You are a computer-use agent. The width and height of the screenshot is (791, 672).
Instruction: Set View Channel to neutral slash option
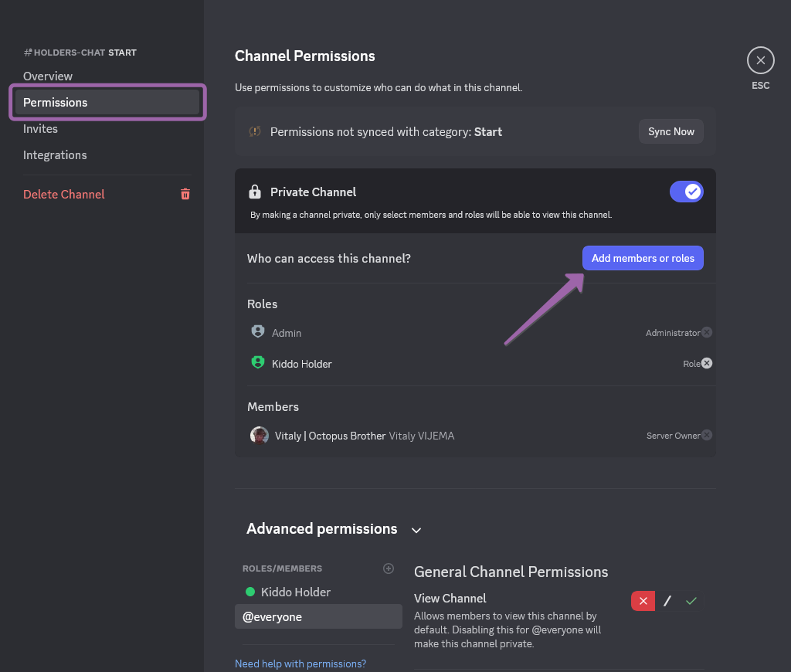[667, 601]
